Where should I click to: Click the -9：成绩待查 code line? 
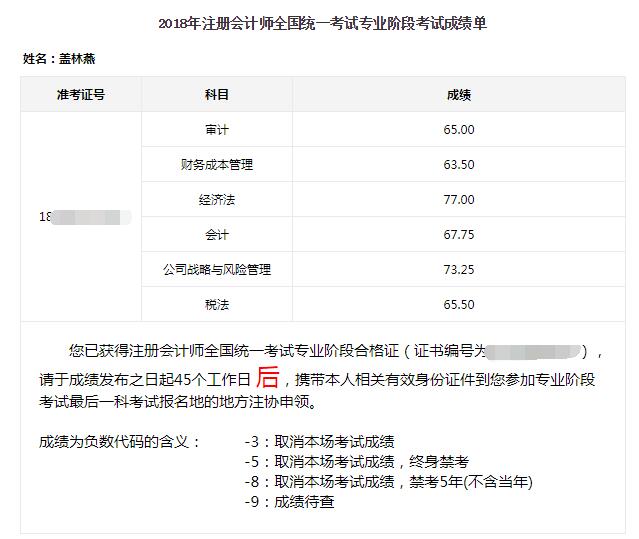290,502
